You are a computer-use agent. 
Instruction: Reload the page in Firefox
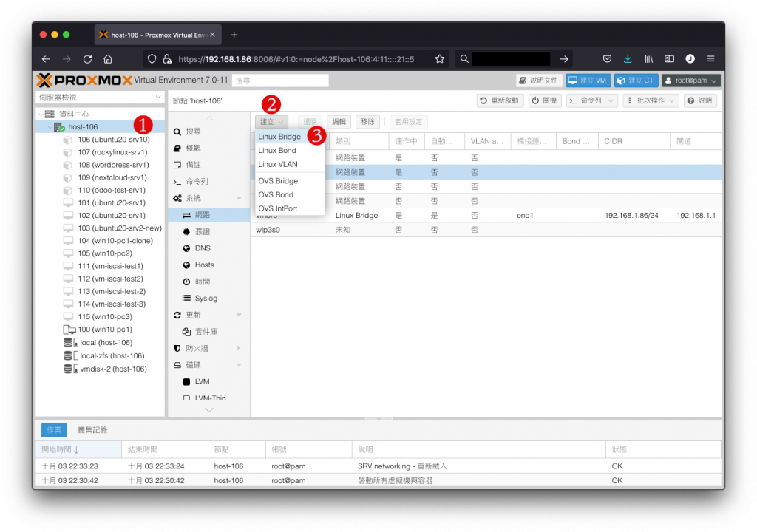tap(87, 59)
